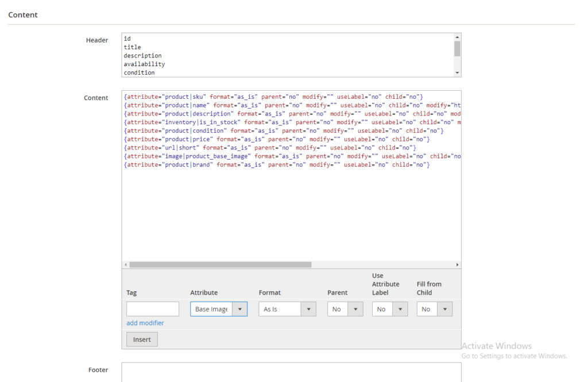Viewport: 588px width, 382px height.
Task: Click the Content horizontal scrollbar thumb
Action: pos(220,265)
